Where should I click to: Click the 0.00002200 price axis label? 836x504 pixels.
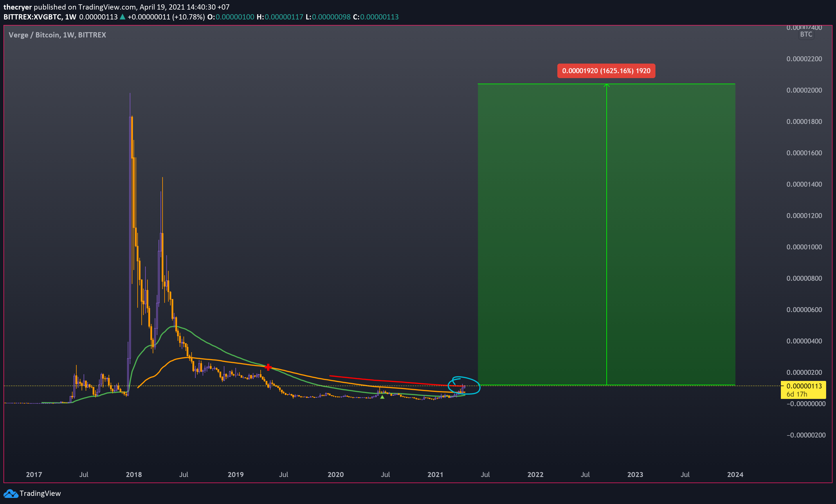click(x=804, y=59)
